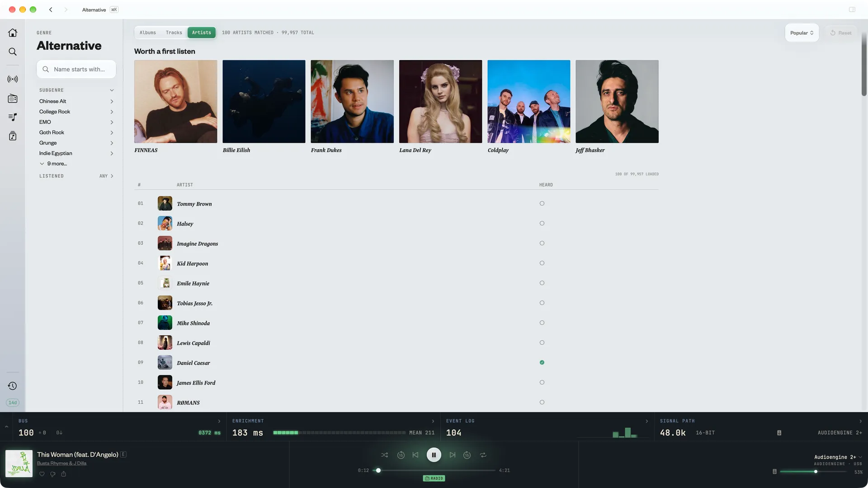
Task: Mark Imagine Dragons as heard
Action: coord(542,244)
